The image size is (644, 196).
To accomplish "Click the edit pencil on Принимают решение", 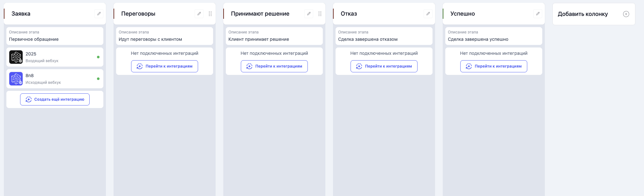I will click(x=308, y=13).
